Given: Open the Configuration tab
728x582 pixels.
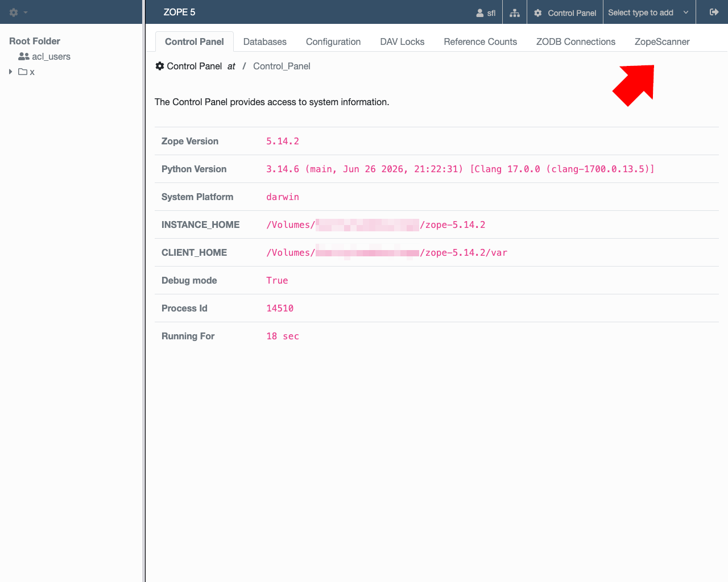Looking at the screenshot, I should (333, 41).
